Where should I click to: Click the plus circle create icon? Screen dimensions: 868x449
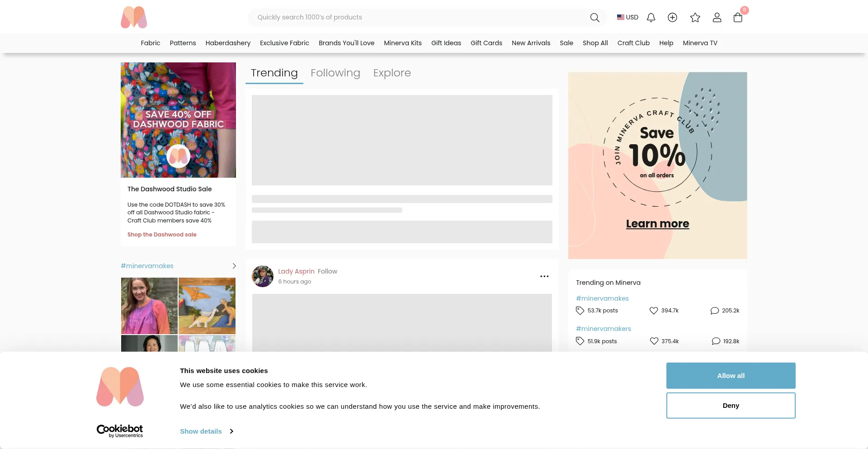click(x=672, y=18)
